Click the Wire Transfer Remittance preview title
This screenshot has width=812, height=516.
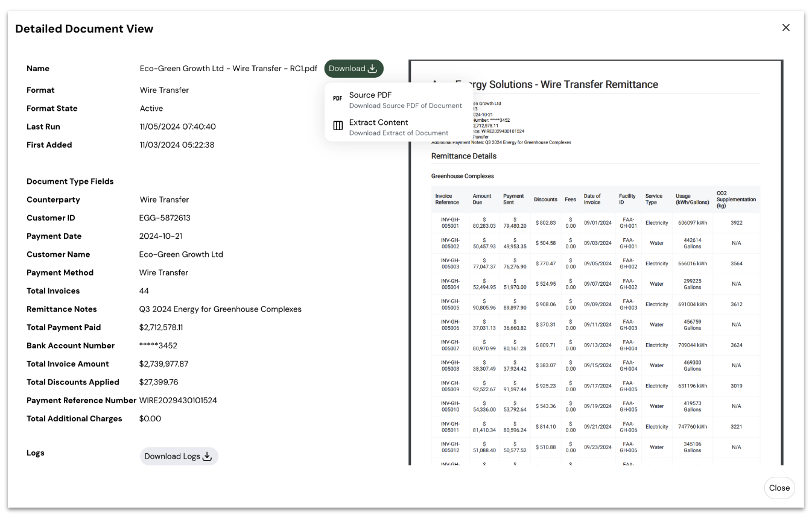pos(545,85)
